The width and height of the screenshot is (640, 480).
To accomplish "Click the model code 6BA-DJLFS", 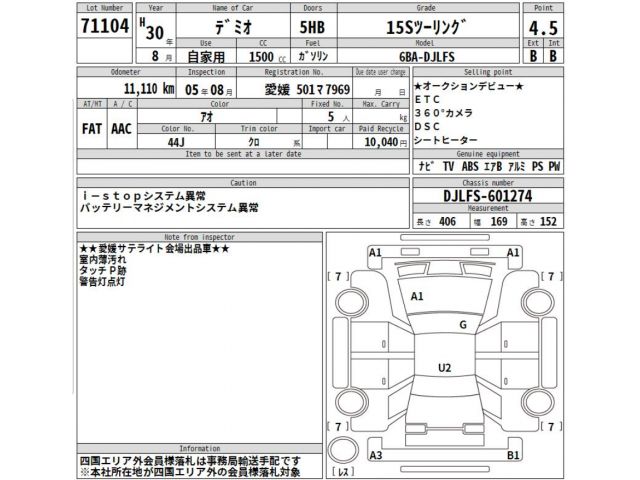I will pos(427,57).
